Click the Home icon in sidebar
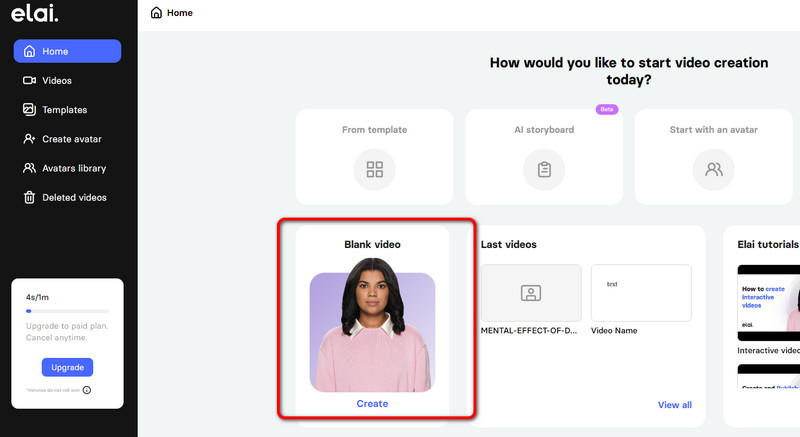 [30, 52]
